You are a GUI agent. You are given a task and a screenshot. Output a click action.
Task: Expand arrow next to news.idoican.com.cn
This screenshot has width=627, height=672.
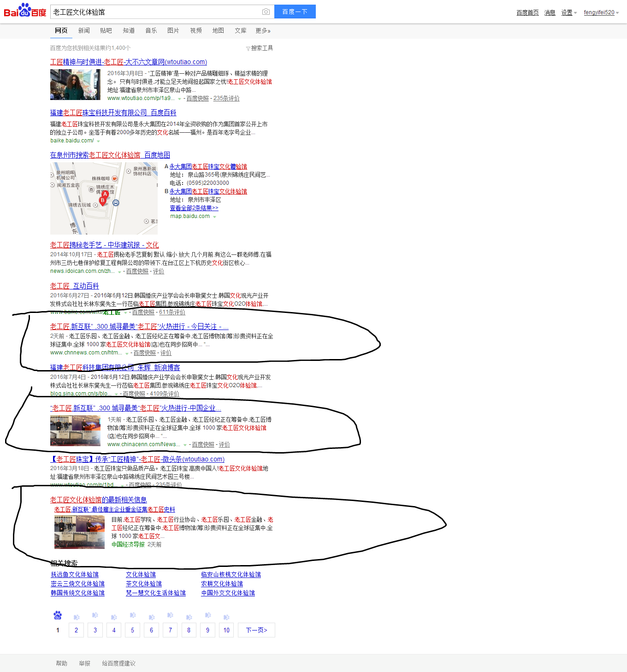(119, 271)
